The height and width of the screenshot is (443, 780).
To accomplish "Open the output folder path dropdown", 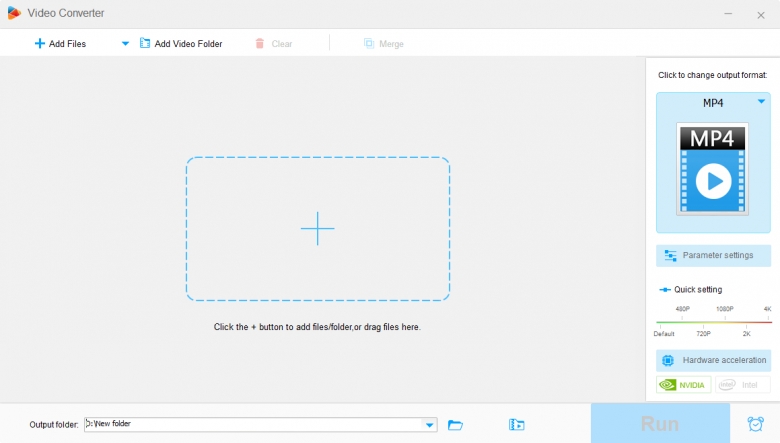I will click(x=431, y=424).
